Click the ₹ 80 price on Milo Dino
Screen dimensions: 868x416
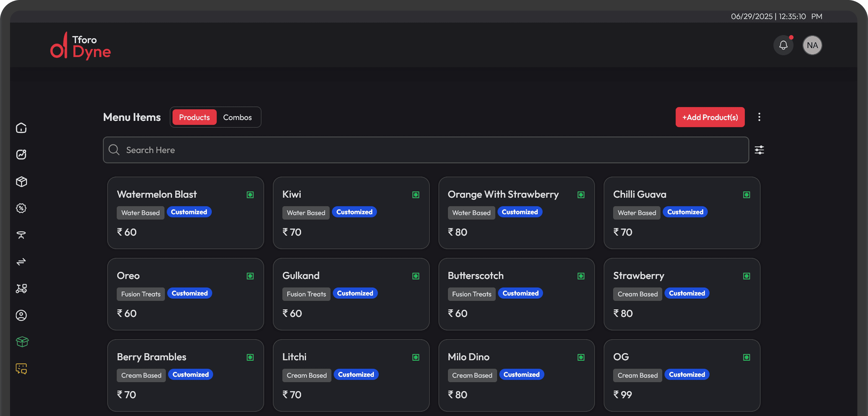pos(458,395)
